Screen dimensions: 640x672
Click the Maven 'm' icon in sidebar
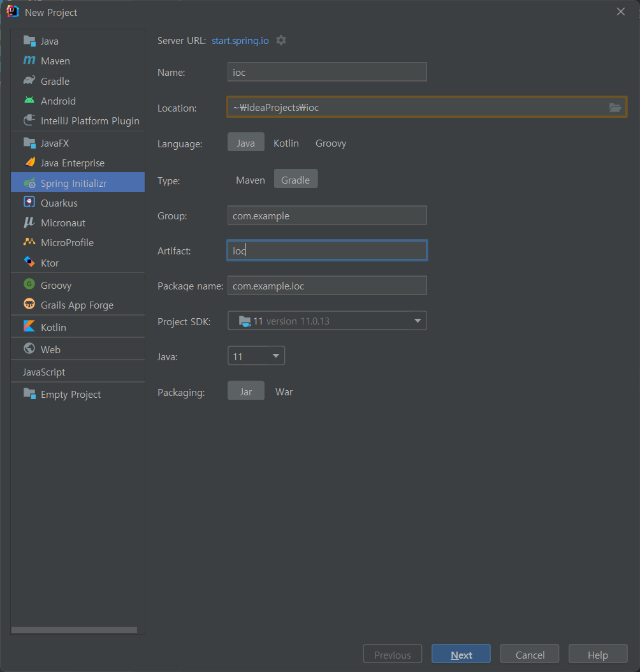click(x=29, y=61)
